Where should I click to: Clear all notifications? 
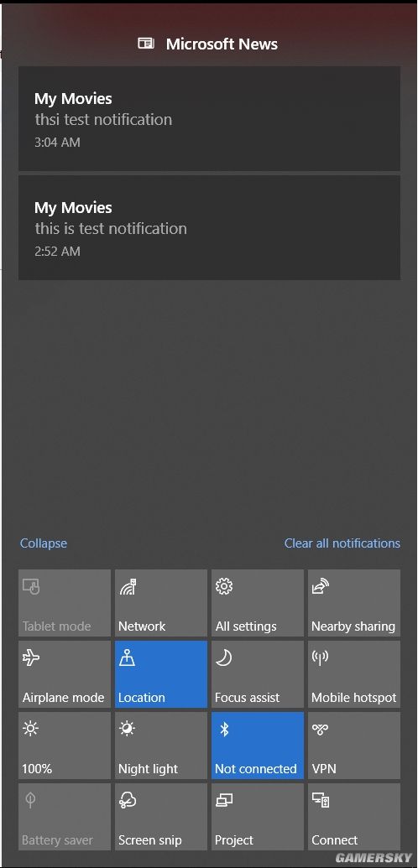point(342,543)
